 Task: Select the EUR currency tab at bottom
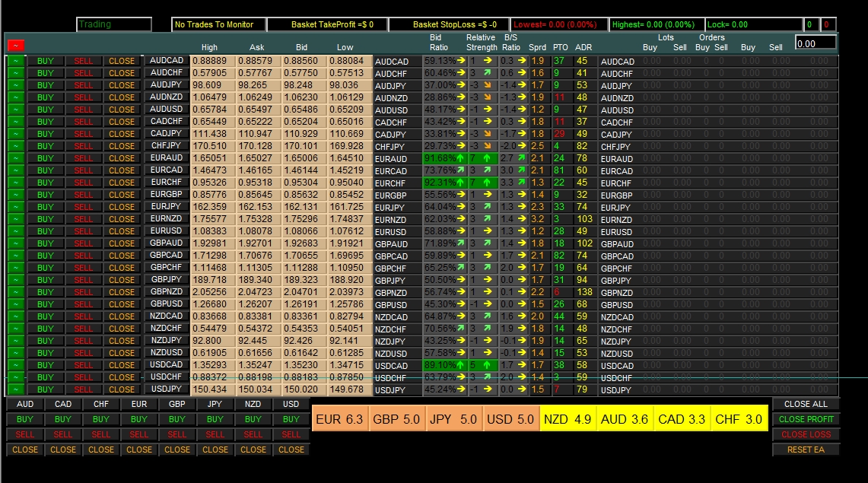coord(139,405)
